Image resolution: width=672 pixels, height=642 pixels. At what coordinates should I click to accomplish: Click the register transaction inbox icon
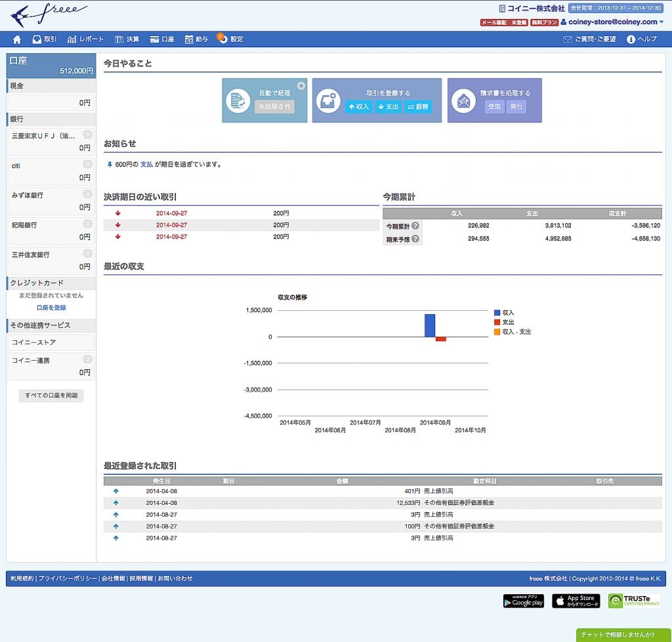click(x=327, y=101)
